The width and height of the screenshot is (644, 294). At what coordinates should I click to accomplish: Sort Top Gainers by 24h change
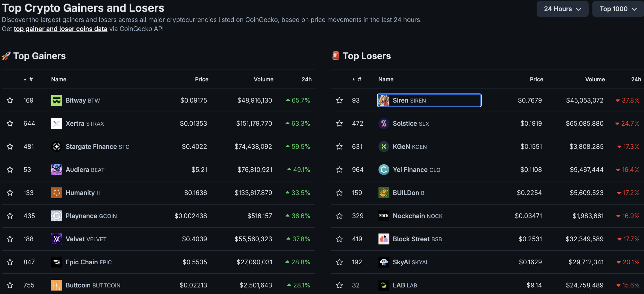tap(307, 79)
